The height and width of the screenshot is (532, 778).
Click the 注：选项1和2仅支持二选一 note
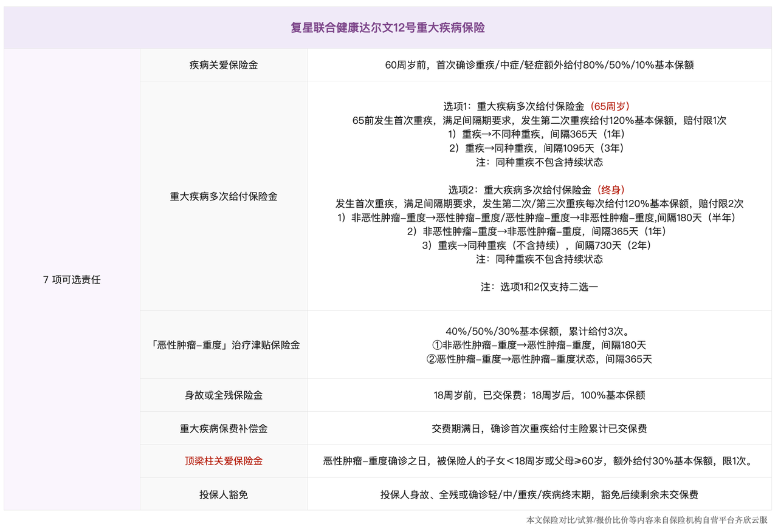(539, 287)
